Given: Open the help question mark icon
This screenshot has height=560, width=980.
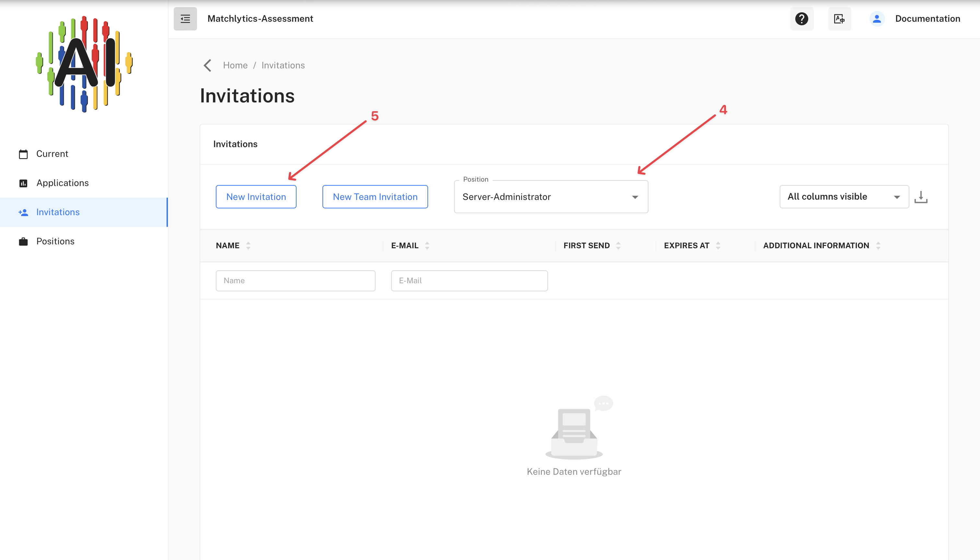Looking at the screenshot, I should coord(801,18).
